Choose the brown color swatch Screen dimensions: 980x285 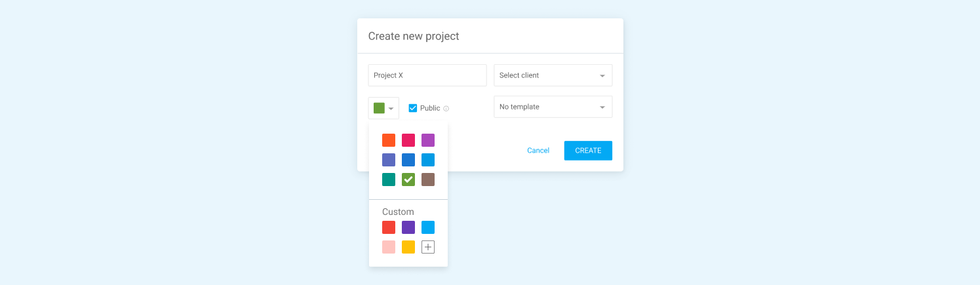click(x=428, y=180)
